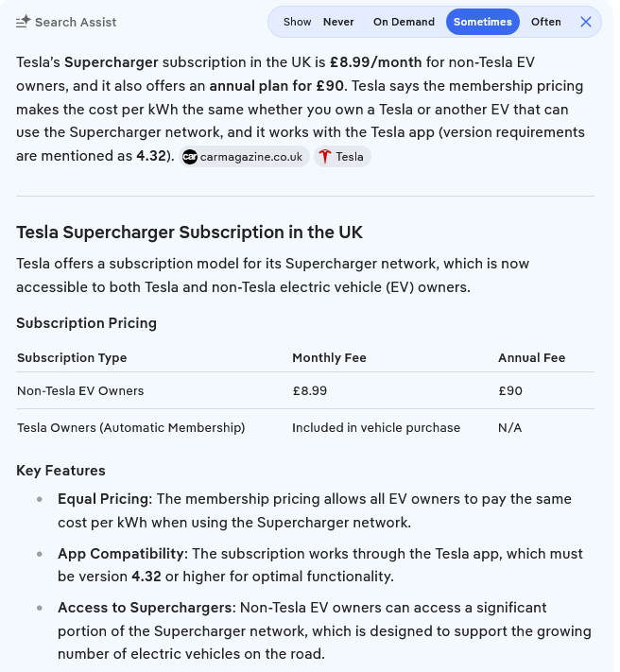Click the Search Assist sparkle icon
The height and width of the screenshot is (672, 620).
click(x=23, y=22)
